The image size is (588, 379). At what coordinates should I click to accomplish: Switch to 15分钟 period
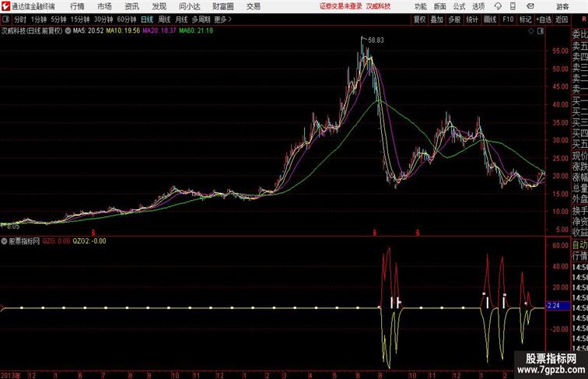80,19
